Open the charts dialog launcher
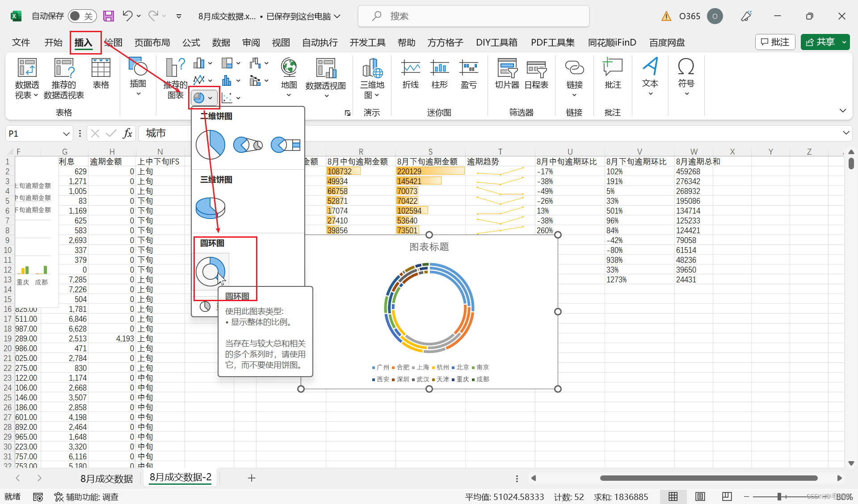 (348, 113)
